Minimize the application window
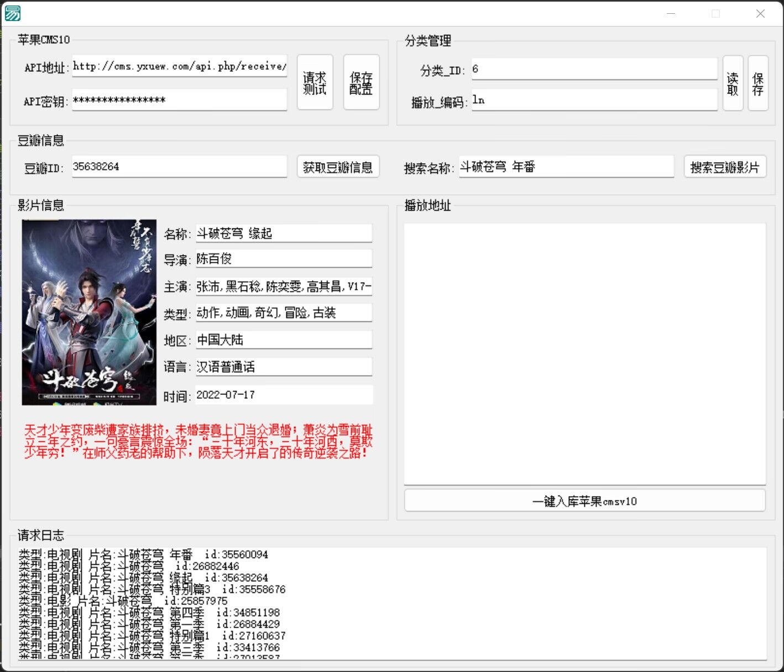The height and width of the screenshot is (672, 784). tap(671, 14)
